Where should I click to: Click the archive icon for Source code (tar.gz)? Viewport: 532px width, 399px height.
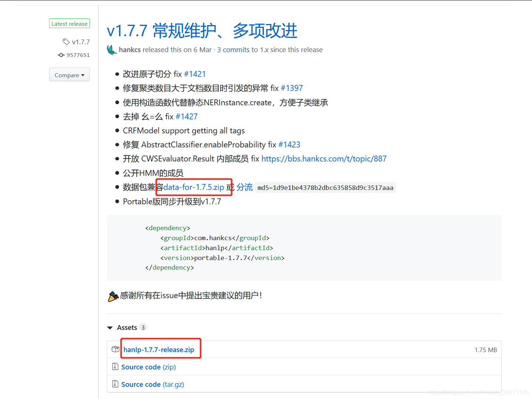click(115, 384)
